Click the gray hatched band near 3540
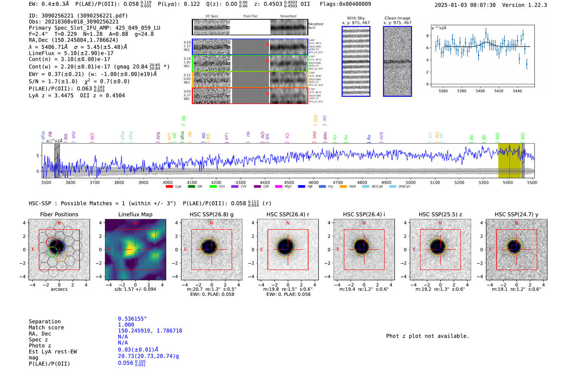 57,161
